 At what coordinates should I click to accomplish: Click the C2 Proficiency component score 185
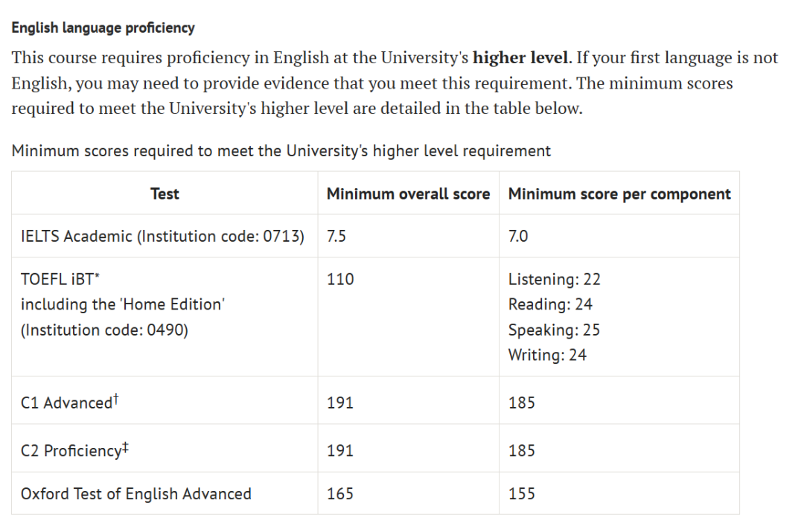521,451
